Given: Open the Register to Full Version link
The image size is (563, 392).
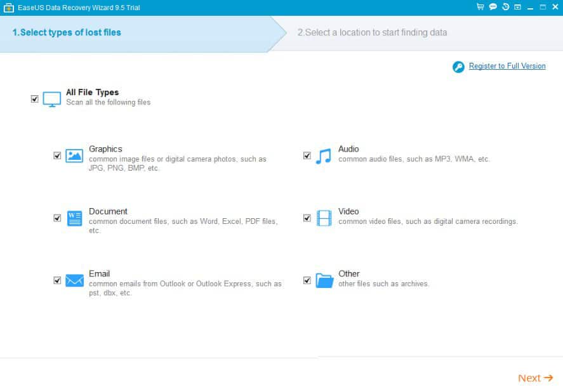Looking at the screenshot, I should 507,66.
